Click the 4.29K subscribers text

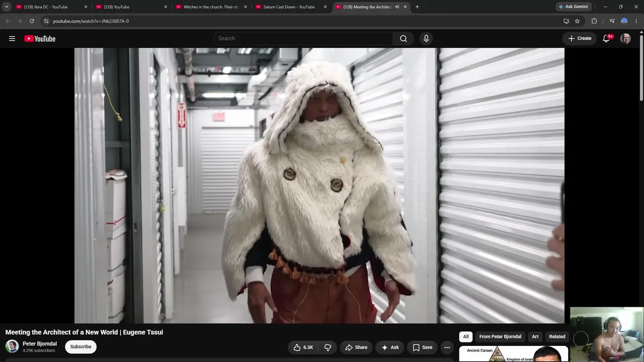[x=39, y=350]
